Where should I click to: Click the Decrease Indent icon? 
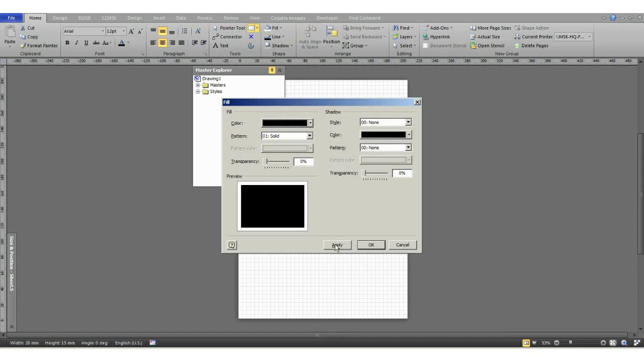tap(195, 43)
